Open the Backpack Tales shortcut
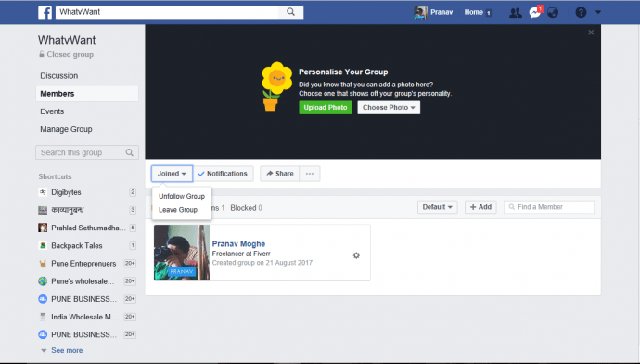 pos(77,246)
